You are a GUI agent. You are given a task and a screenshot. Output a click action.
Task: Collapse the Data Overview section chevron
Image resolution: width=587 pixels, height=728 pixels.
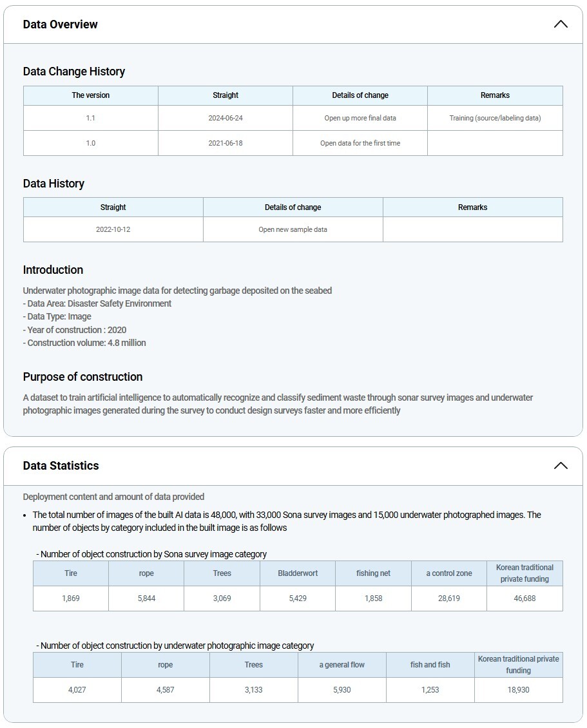pyautogui.click(x=561, y=24)
